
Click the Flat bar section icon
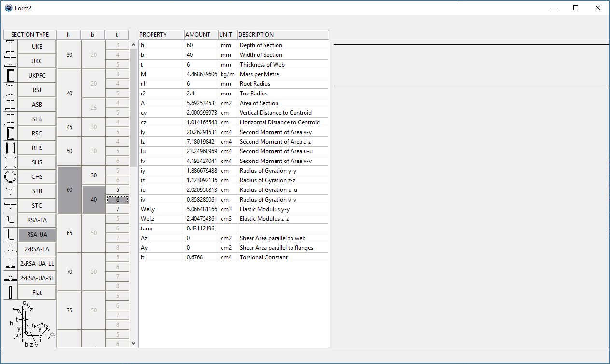point(11,293)
